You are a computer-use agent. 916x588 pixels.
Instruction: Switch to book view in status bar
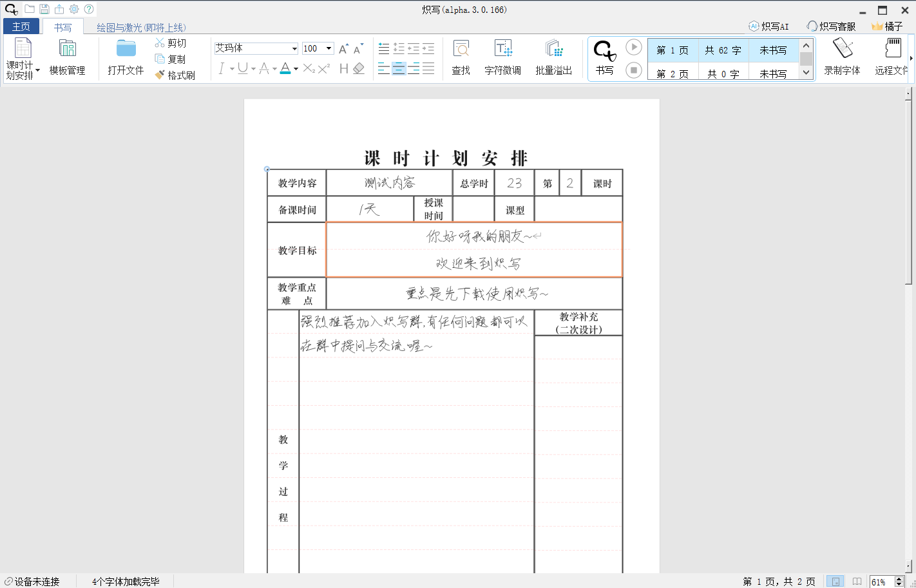pos(857,581)
